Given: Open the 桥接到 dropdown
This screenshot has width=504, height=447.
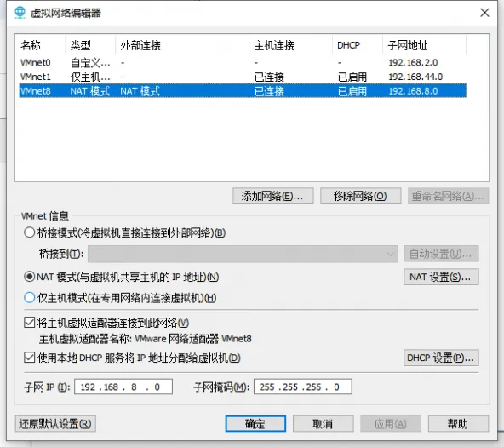Looking at the screenshot, I should 243,254.
